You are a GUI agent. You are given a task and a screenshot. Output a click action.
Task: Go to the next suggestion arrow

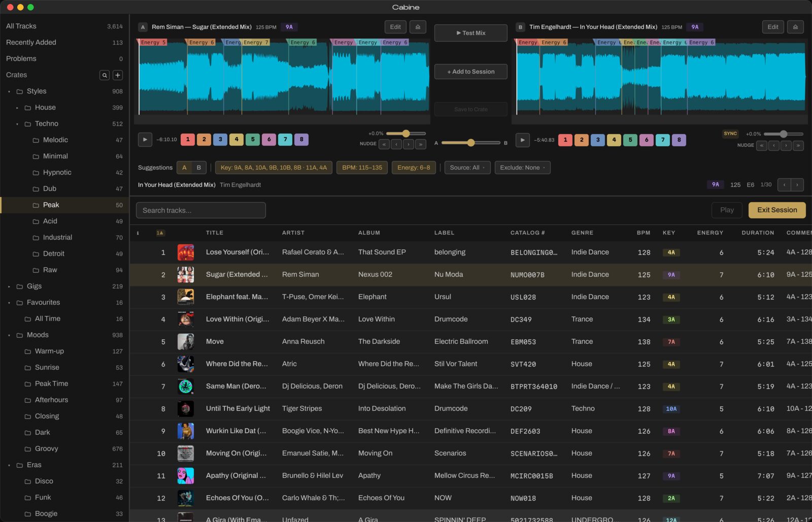click(797, 185)
